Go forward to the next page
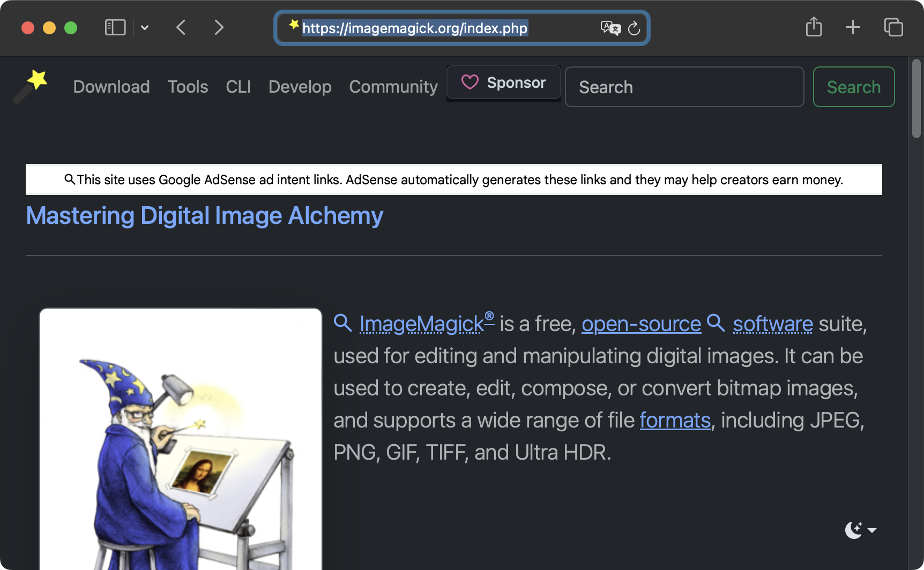This screenshot has width=924, height=570. [x=219, y=27]
